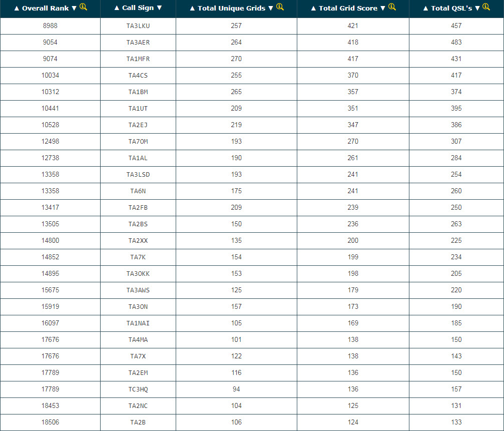Click overall rank 12498
This screenshot has width=504, height=431.
pos(50,142)
